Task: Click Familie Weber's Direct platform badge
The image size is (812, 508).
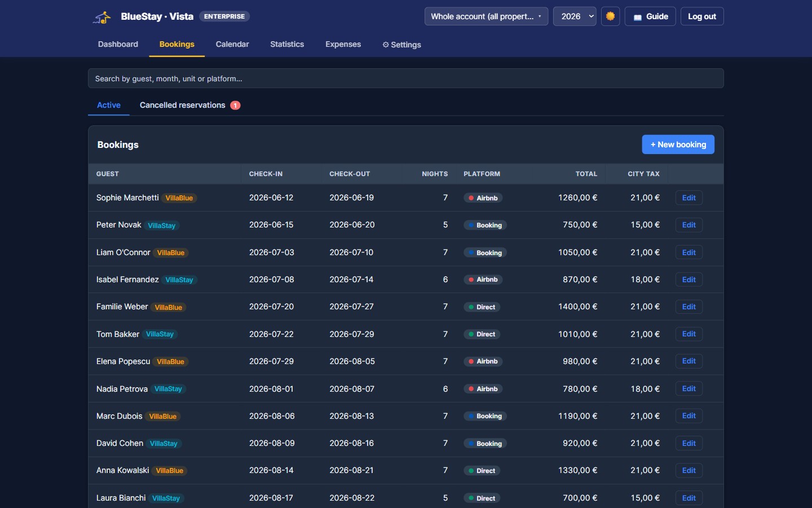Action: 482,307
